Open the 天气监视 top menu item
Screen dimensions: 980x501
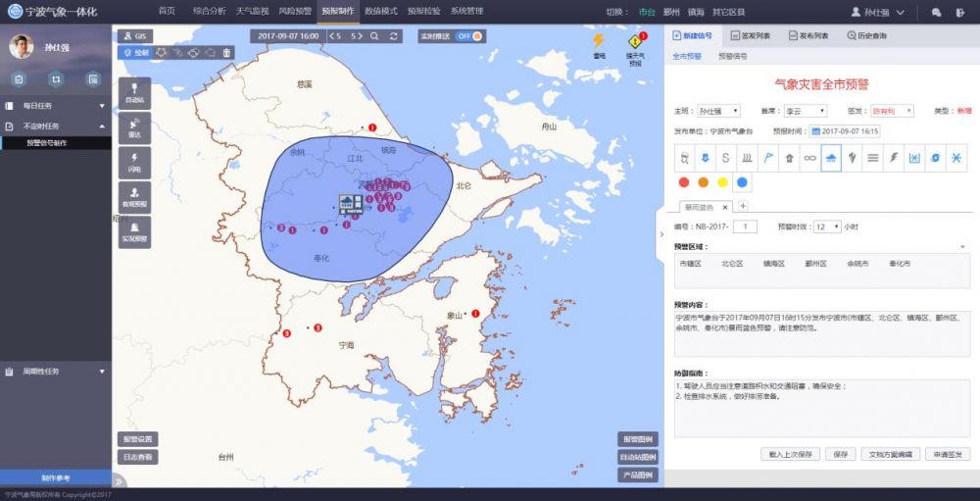(251, 11)
